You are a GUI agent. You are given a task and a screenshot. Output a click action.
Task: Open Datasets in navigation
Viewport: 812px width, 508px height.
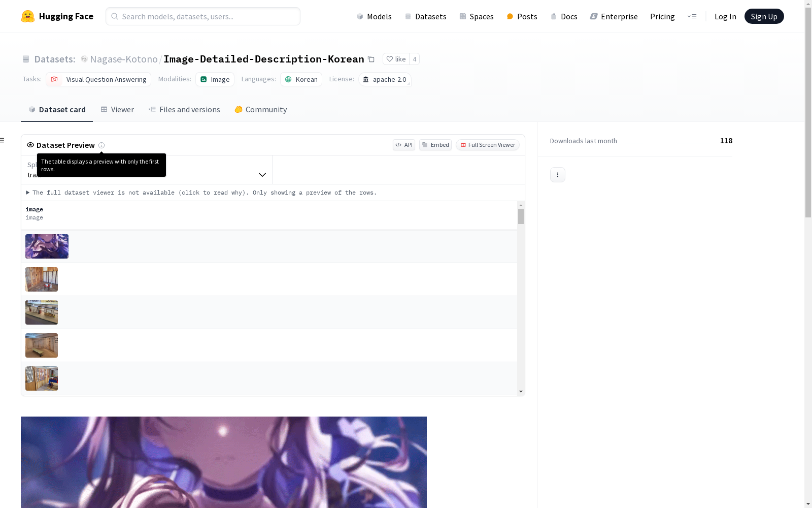tap(425, 16)
